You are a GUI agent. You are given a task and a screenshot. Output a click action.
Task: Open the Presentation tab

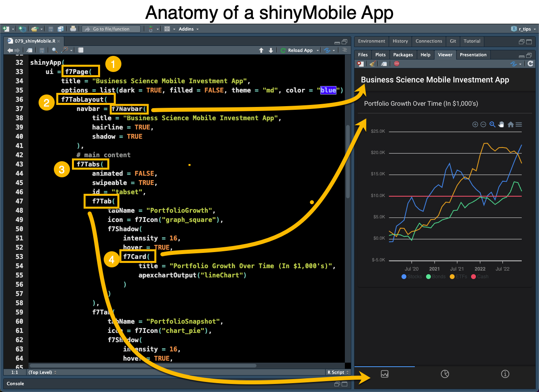point(473,55)
